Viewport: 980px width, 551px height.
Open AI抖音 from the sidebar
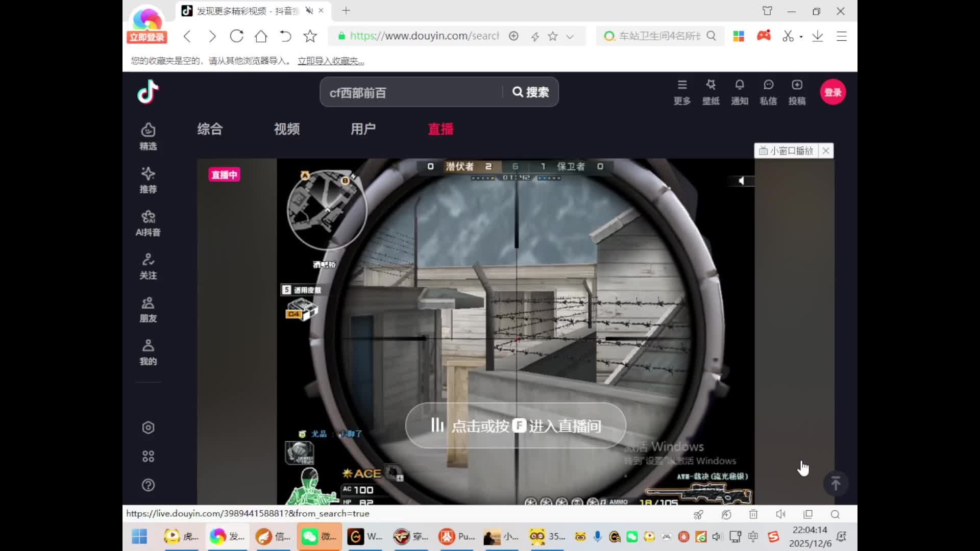(148, 223)
